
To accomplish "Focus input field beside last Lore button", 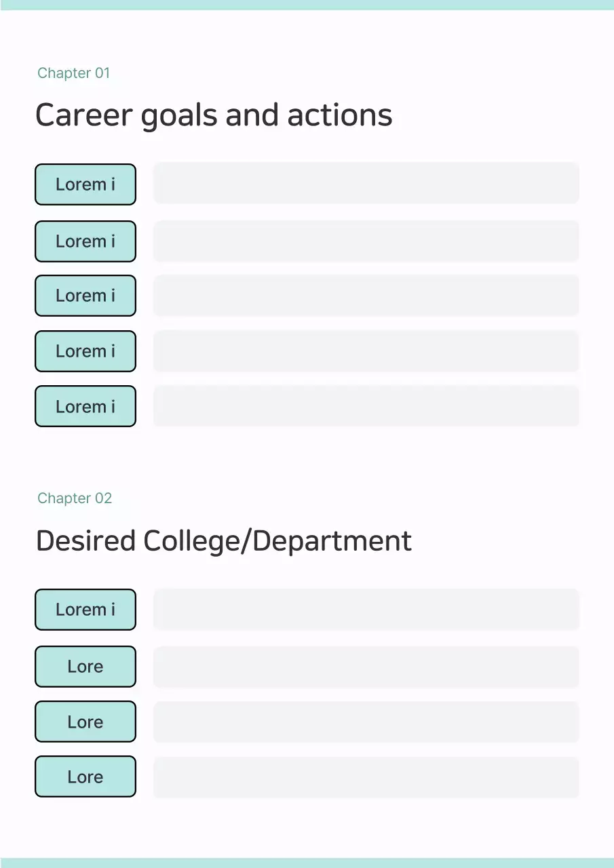I will tap(366, 776).
